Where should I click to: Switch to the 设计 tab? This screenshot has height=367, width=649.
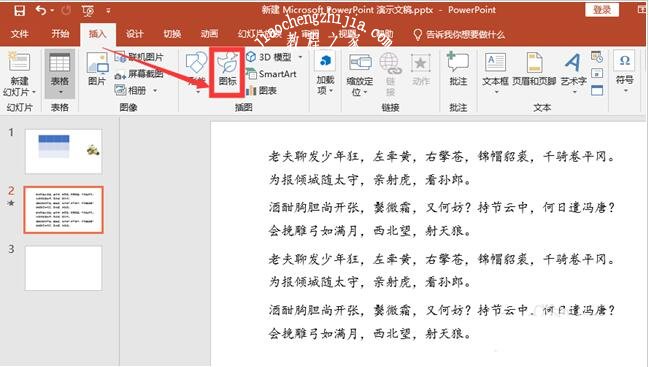coord(135,34)
